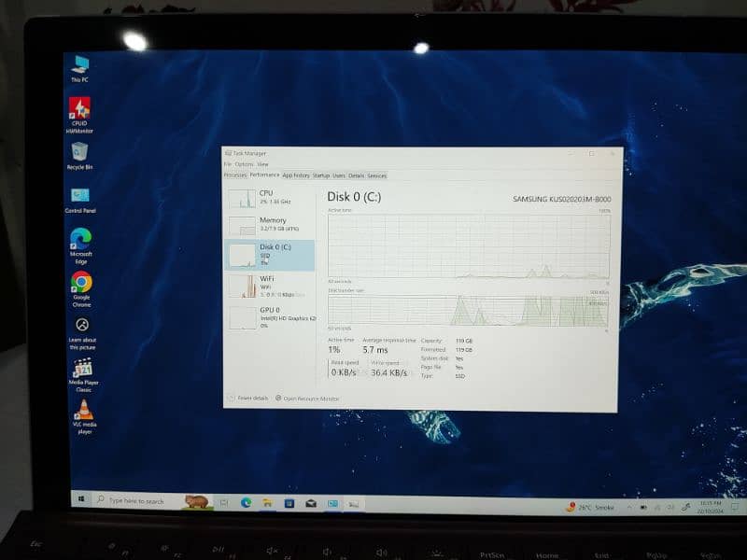Maximize the Task Manager window
The width and height of the screenshot is (747, 560).
click(591, 153)
